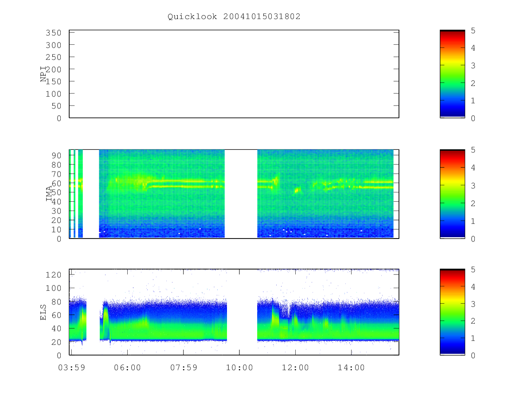Click the 07:59 time axis label
This screenshot has height=399, width=532.
click(184, 368)
